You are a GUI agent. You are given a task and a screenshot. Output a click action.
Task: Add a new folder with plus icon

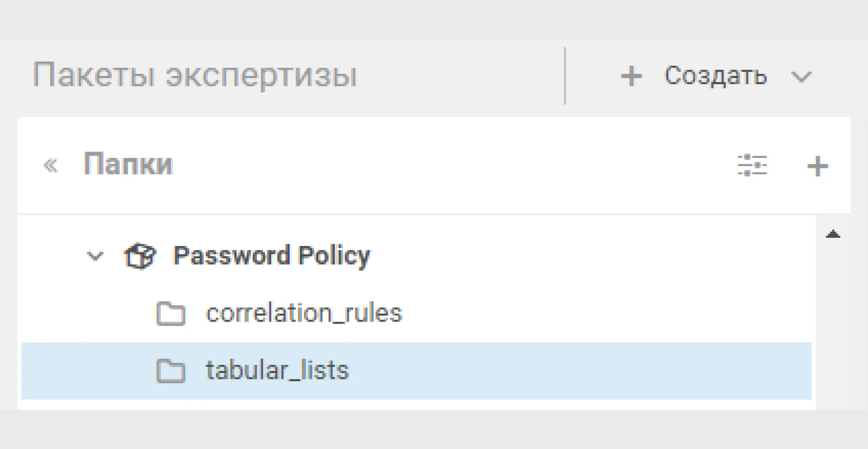point(818,166)
